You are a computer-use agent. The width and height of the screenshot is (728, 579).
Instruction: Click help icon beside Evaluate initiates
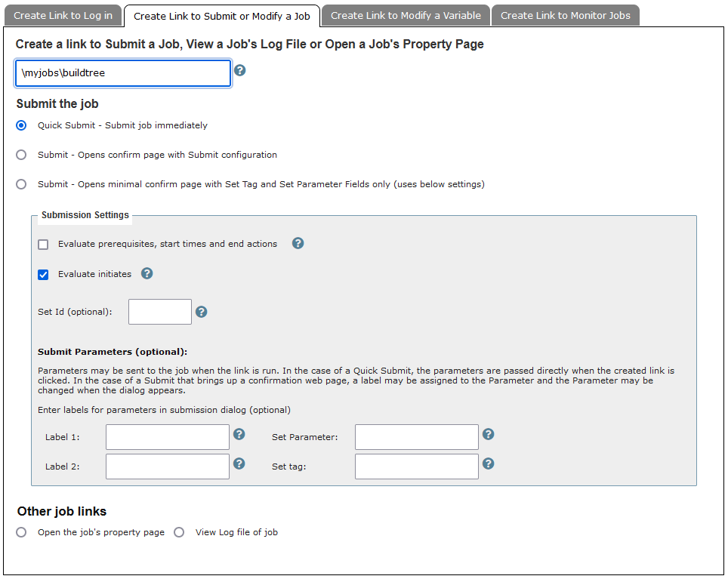(147, 273)
